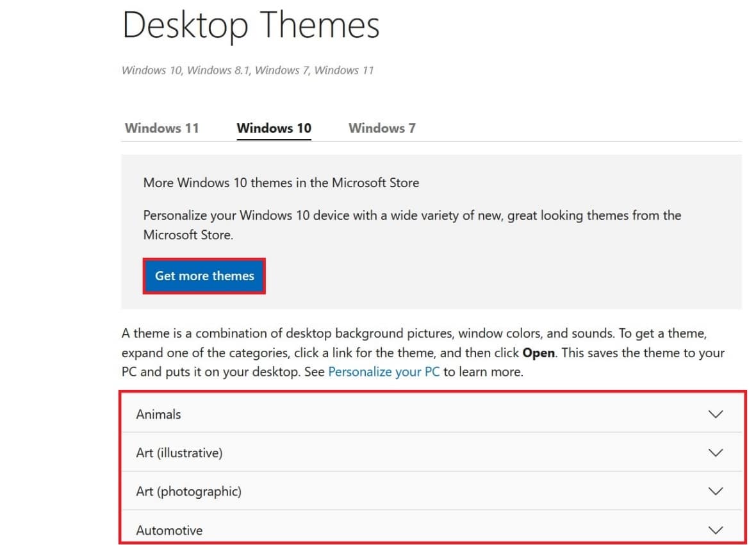Click the chevron arrow beside Automotive
The height and width of the screenshot is (545, 756).
tap(716, 530)
